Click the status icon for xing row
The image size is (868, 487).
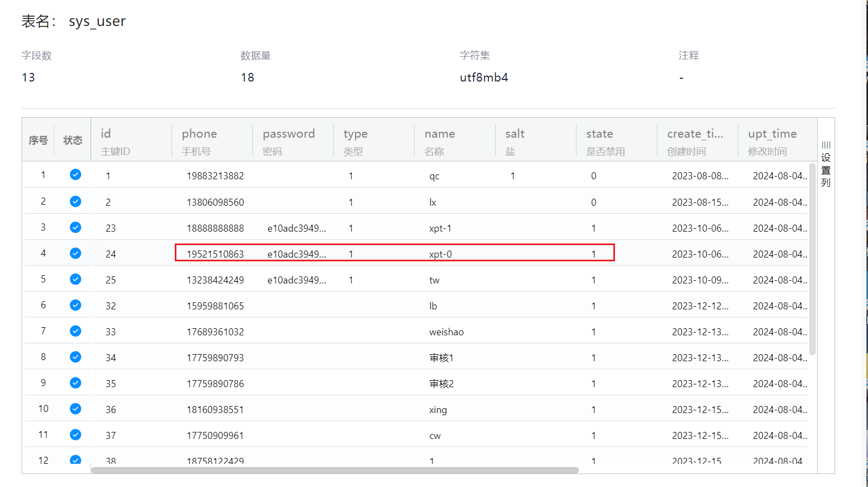(76, 409)
